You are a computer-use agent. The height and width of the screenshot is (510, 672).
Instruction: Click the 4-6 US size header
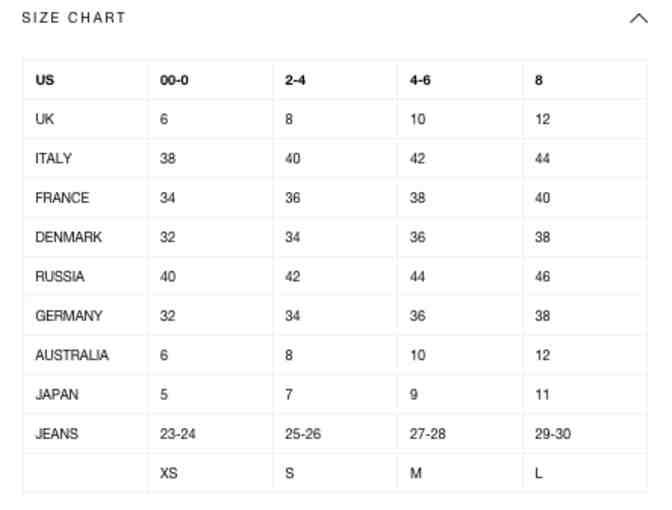(x=420, y=80)
